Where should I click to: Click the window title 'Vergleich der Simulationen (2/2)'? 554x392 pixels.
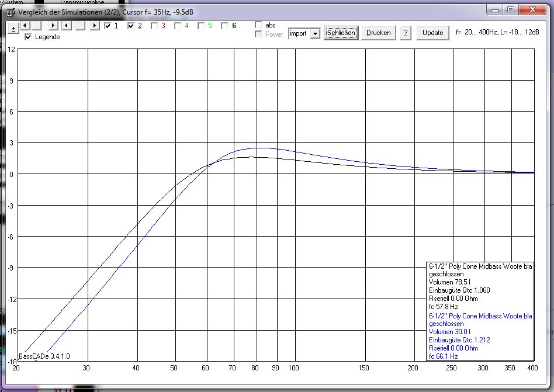(x=69, y=12)
